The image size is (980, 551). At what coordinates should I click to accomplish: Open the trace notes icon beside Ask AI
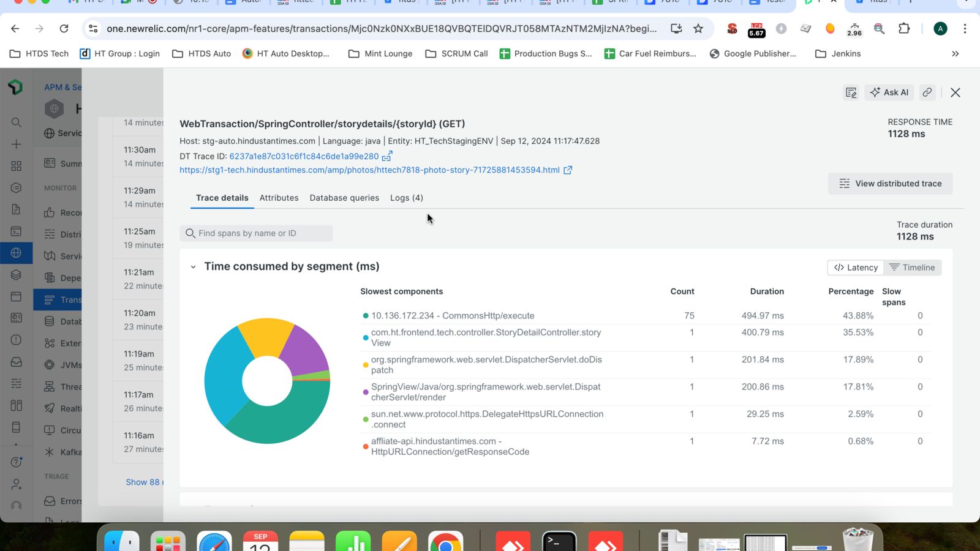tap(851, 92)
